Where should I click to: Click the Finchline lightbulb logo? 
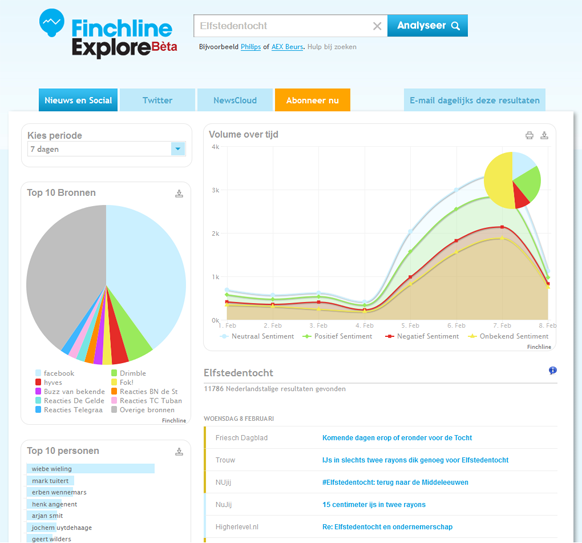pos(52,23)
